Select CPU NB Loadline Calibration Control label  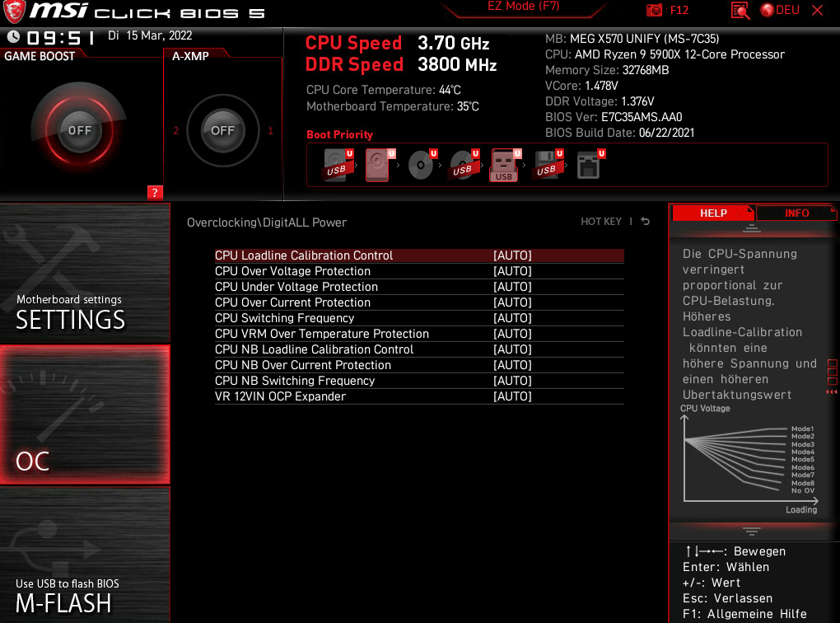tap(314, 349)
